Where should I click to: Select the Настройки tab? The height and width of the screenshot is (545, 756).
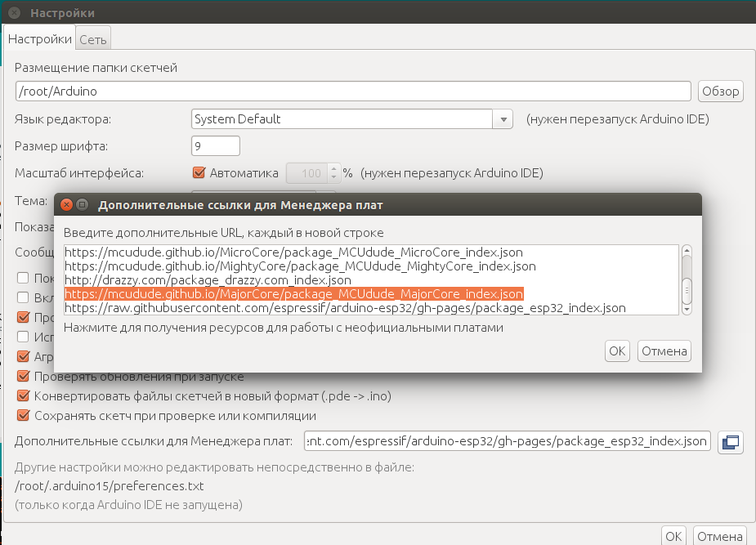pos(40,38)
